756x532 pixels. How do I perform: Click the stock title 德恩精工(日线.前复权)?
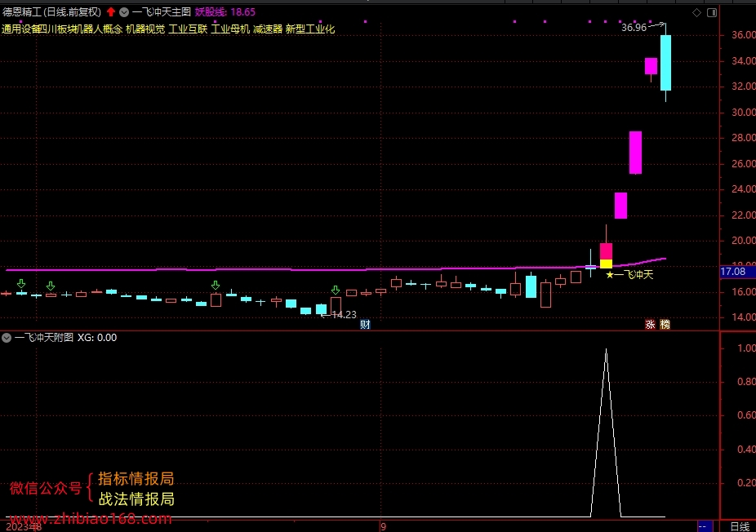[51, 12]
